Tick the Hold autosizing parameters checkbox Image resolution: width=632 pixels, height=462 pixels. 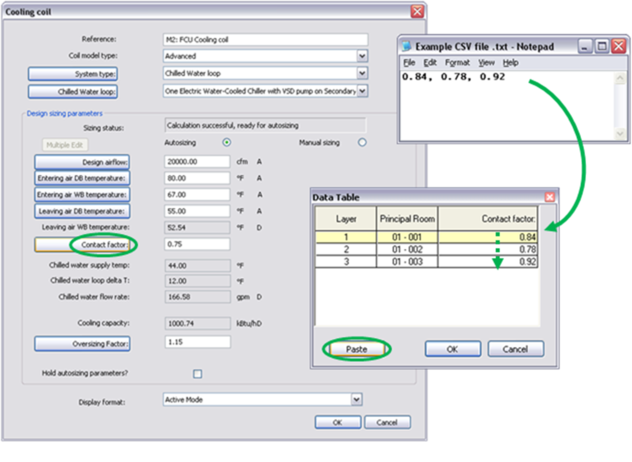(197, 374)
